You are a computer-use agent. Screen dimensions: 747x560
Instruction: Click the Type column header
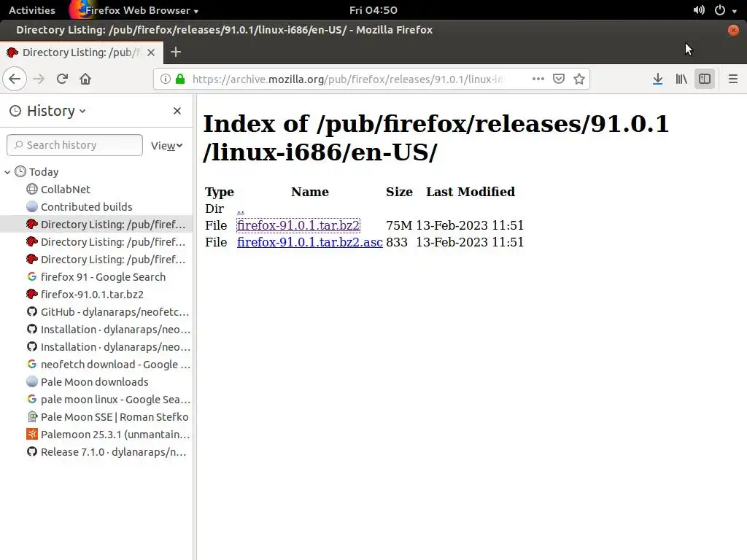[x=219, y=192]
